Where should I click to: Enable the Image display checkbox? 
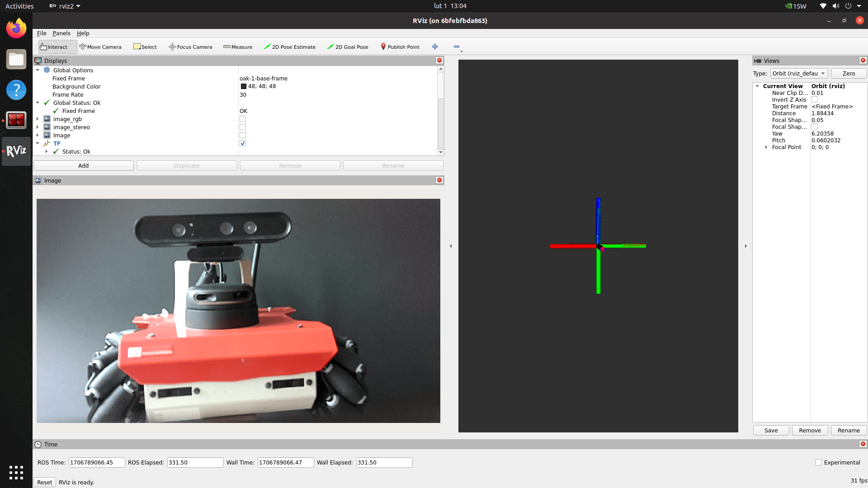tap(243, 135)
